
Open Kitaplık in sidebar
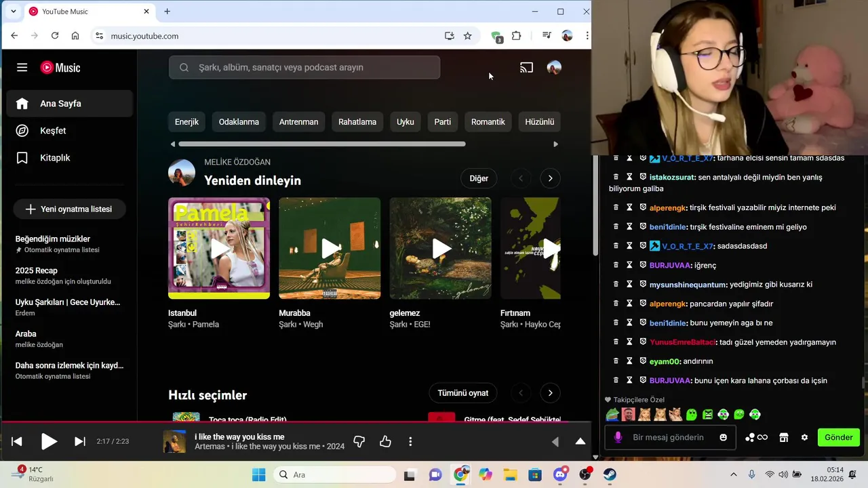[x=70, y=158]
